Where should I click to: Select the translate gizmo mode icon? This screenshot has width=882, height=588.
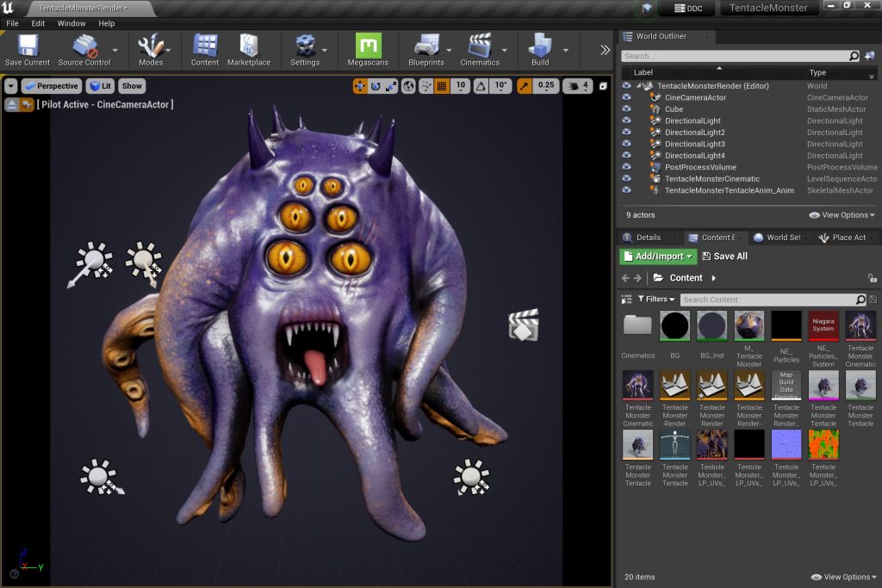[x=359, y=86]
